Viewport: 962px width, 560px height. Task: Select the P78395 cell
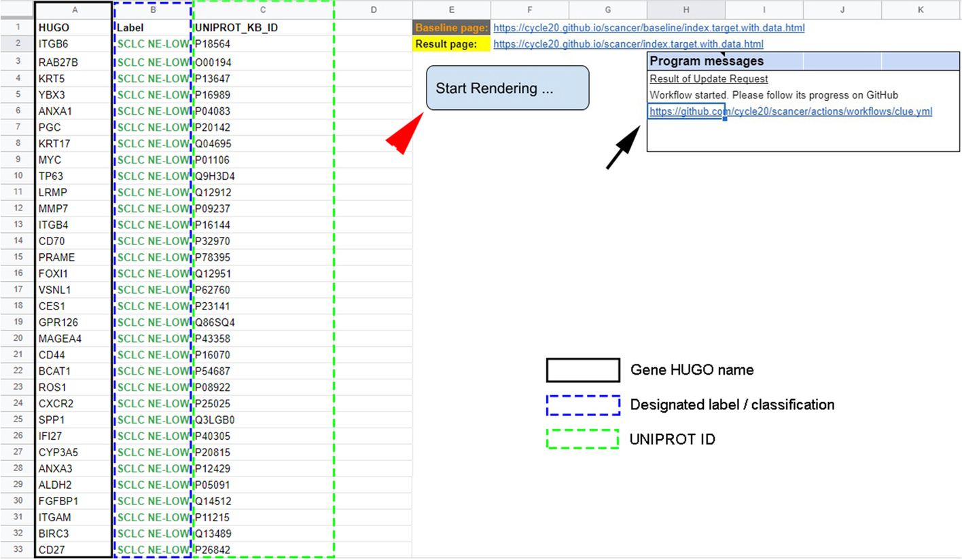264,257
